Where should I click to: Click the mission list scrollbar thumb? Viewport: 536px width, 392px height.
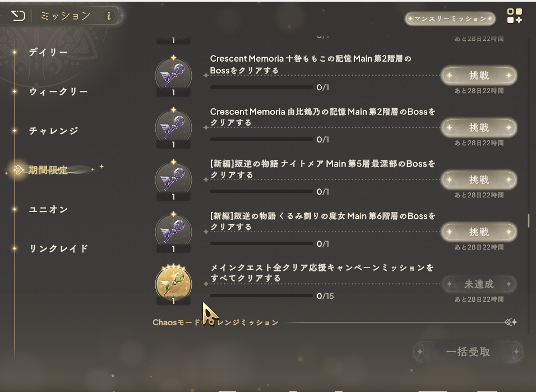pyautogui.click(x=529, y=220)
